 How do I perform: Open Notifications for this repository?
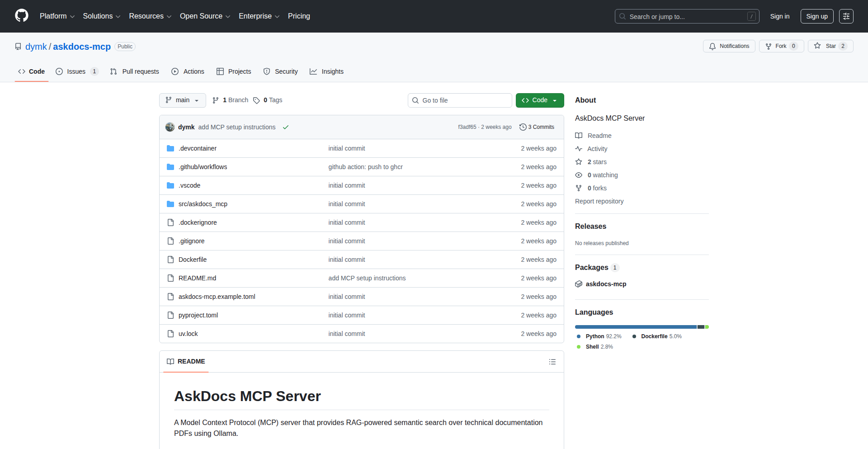pyautogui.click(x=729, y=46)
